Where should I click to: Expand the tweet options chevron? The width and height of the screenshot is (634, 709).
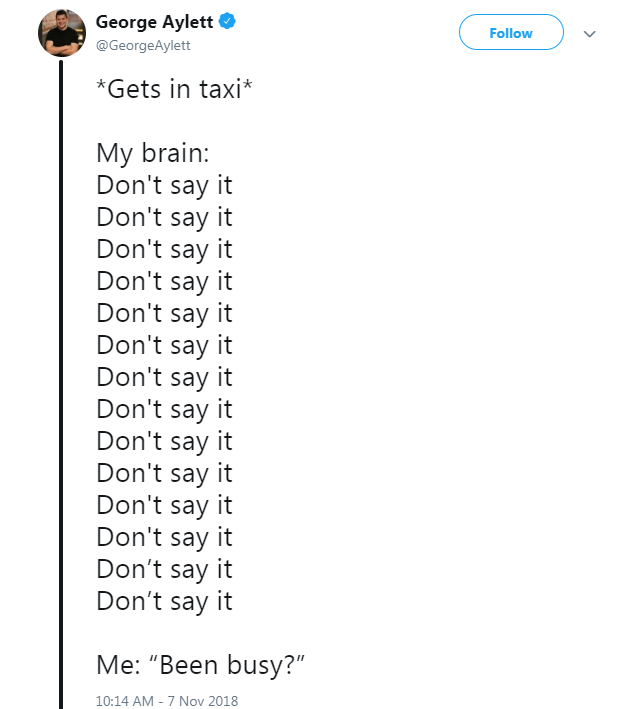590,33
